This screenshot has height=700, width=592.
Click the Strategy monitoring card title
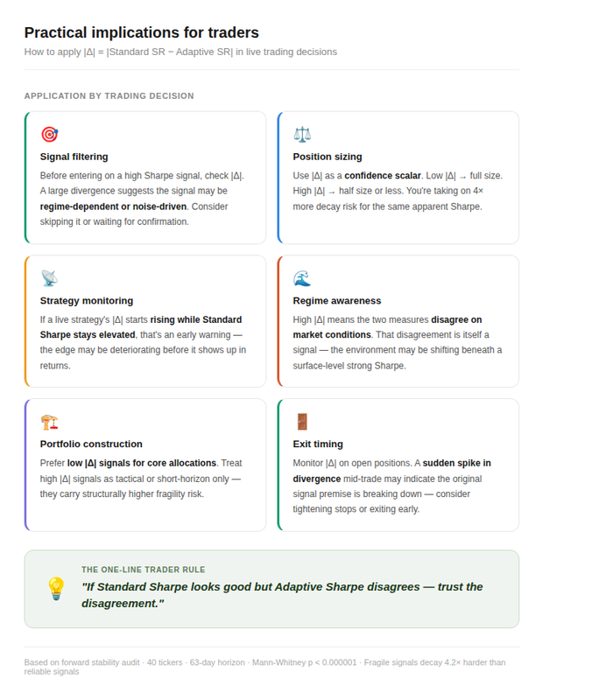pyautogui.click(x=87, y=301)
